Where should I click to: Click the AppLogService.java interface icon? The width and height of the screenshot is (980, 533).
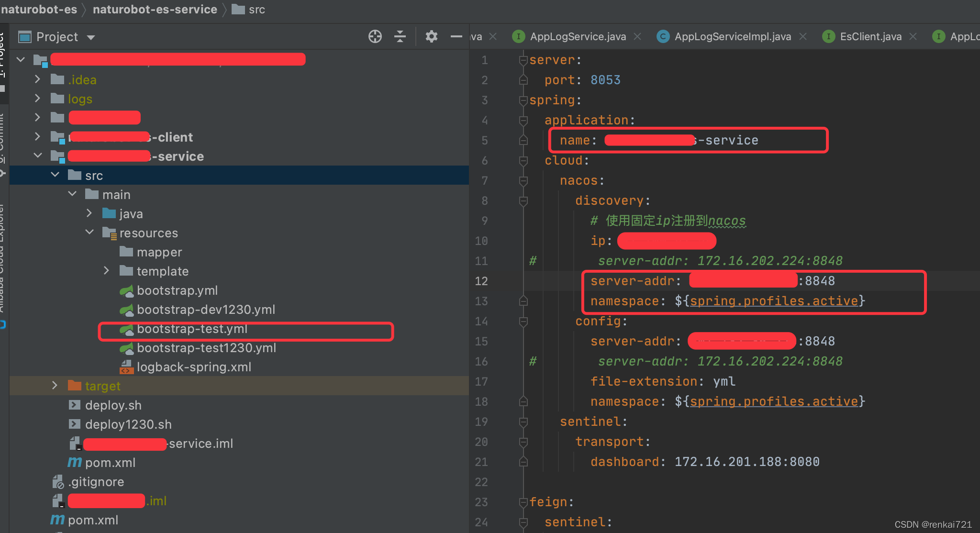(519, 36)
